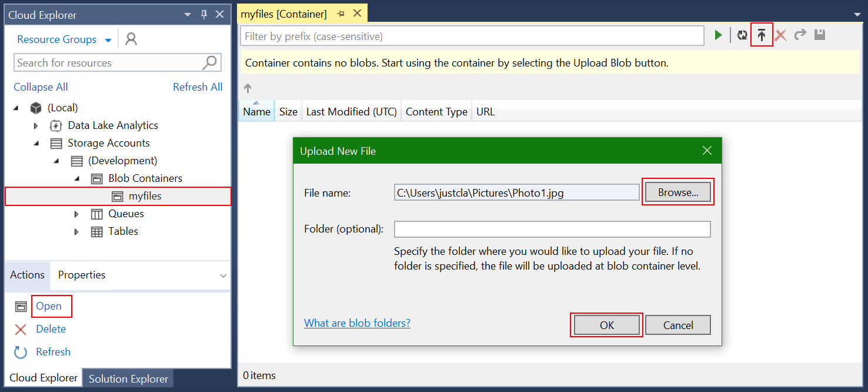Run the prefix filter with green arrow
The width and height of the screenshot is (868, 392).
click(x=718, y=35)
